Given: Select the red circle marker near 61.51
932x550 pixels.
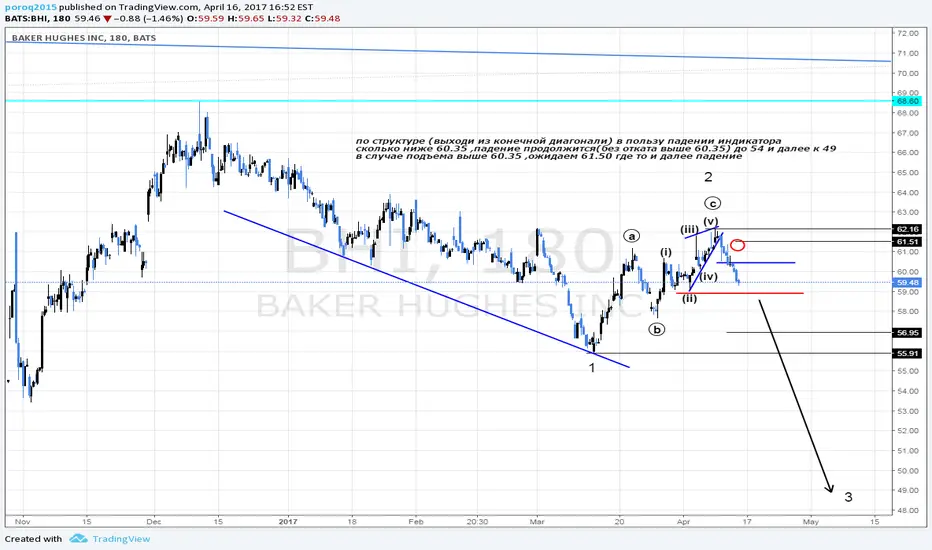Looking at the screenshot, I should pos(738,245).
